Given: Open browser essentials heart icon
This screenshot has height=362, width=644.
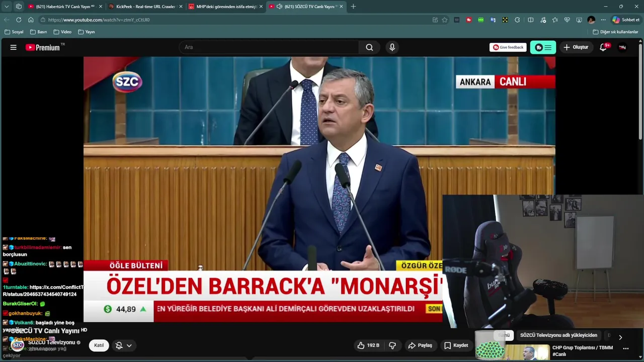Looking at the screenshot, I should click(567, 20).
